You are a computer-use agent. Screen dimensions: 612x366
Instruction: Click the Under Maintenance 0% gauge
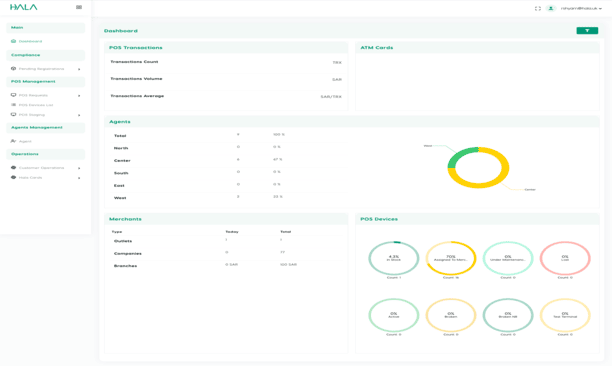508,258
